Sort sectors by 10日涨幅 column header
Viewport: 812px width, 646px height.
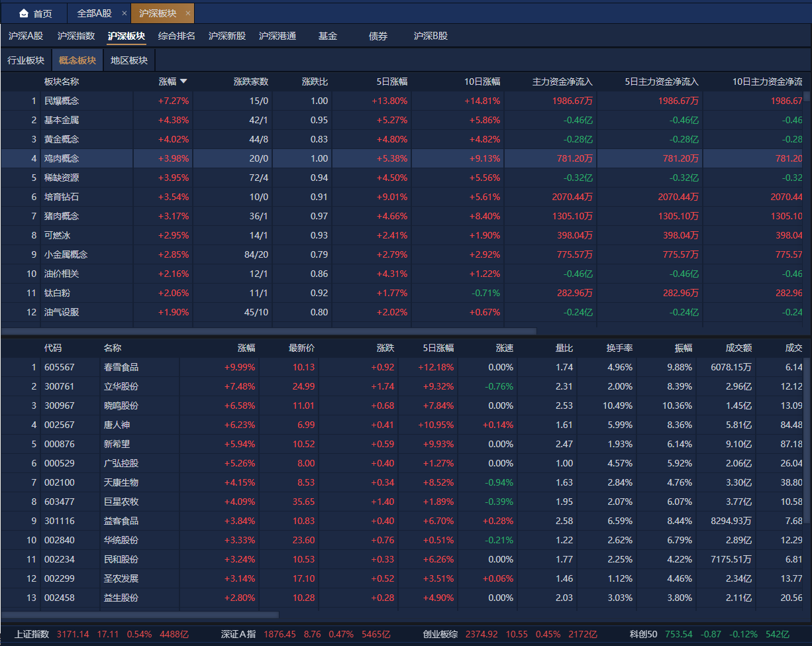[482, 81]
